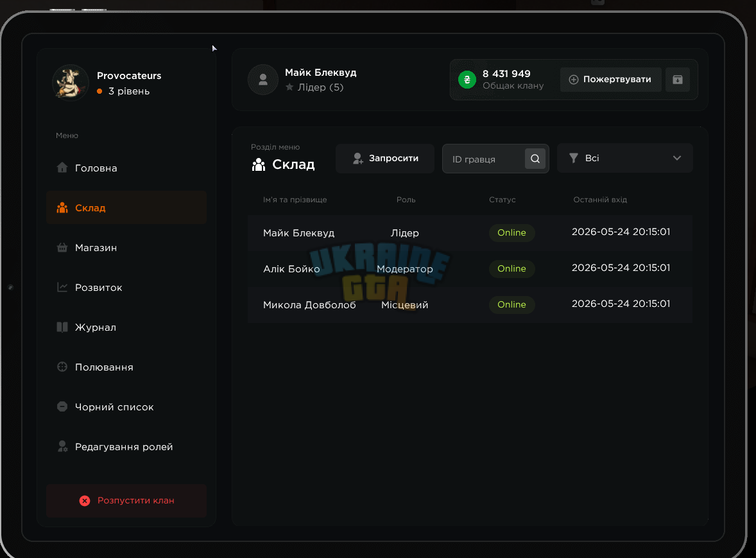
Task: Click the home icon beside Головна
Action: click(x=62, y=168)
